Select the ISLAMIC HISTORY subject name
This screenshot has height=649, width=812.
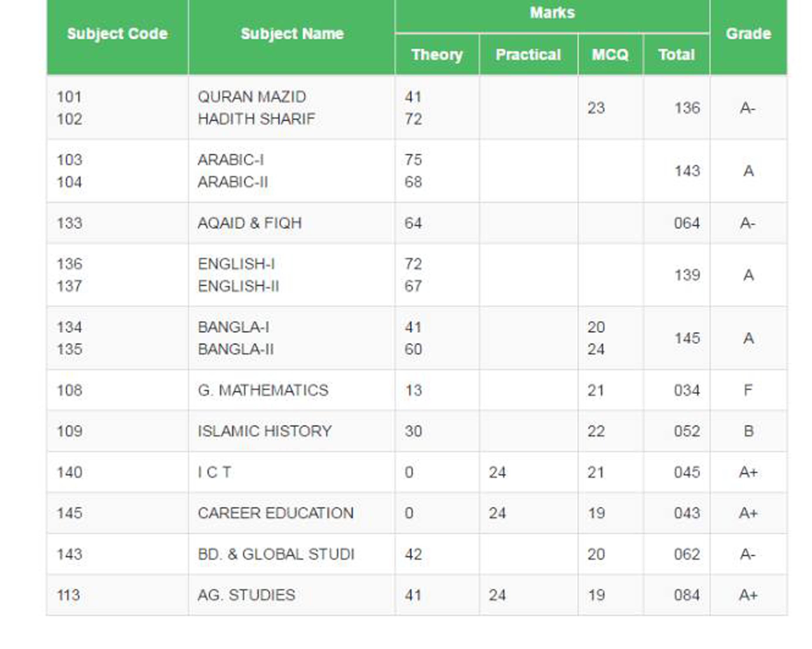[x=264, y=431]
